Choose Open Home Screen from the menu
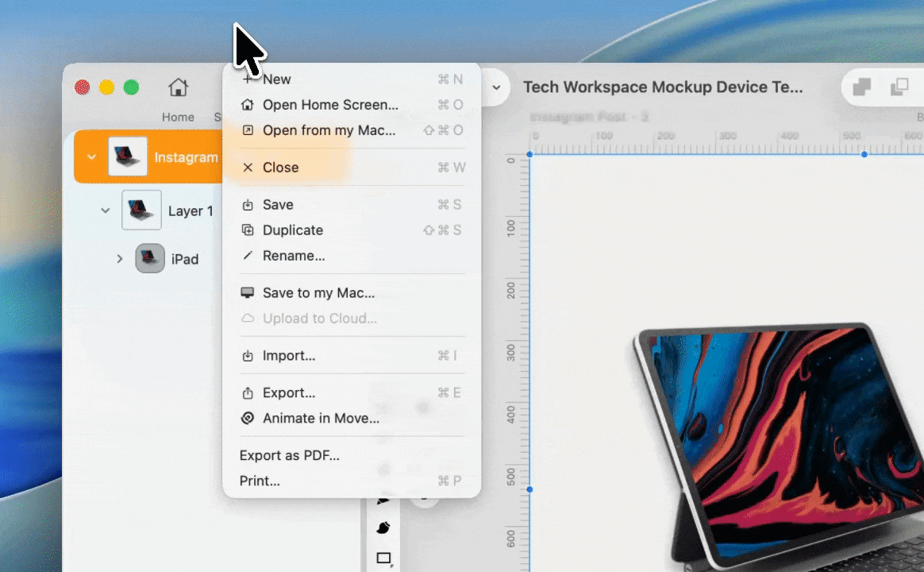The image size is (924, 572). click(x=330, y=105)
